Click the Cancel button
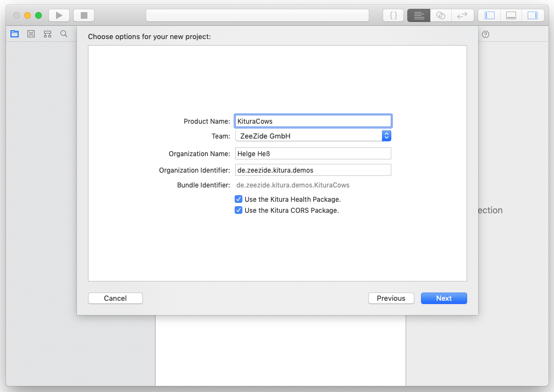Screen dimensions: 554x392 [x=115, y=298]
